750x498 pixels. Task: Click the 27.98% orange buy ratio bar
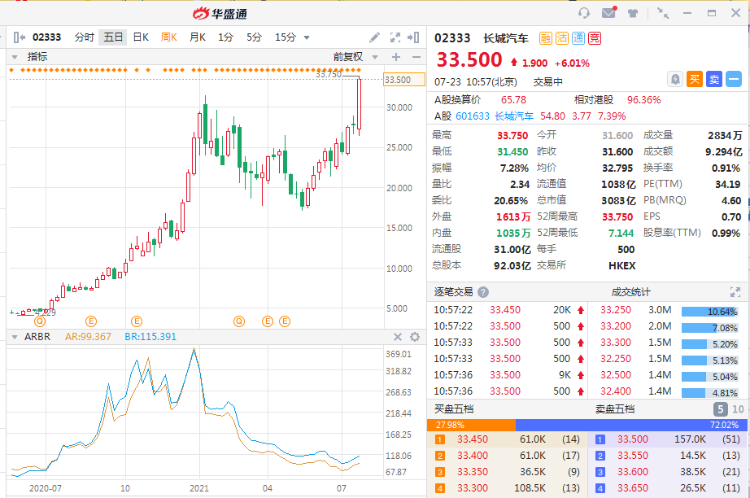471,425
